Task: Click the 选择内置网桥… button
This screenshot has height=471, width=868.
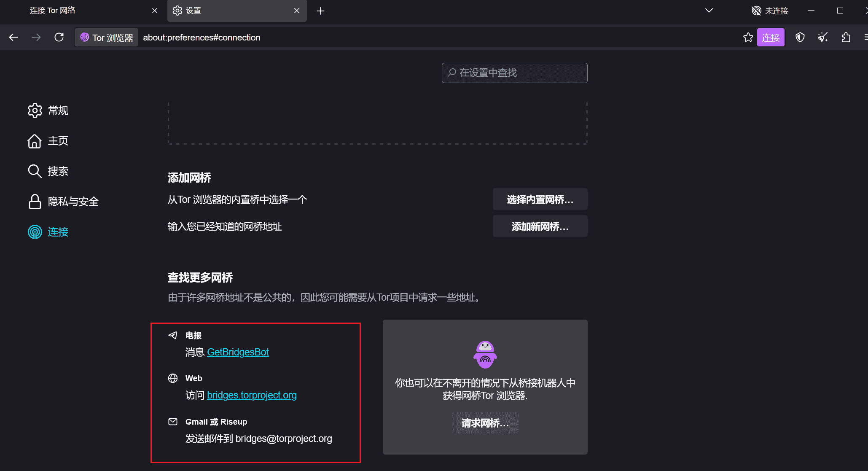Action: coord(540,199)
